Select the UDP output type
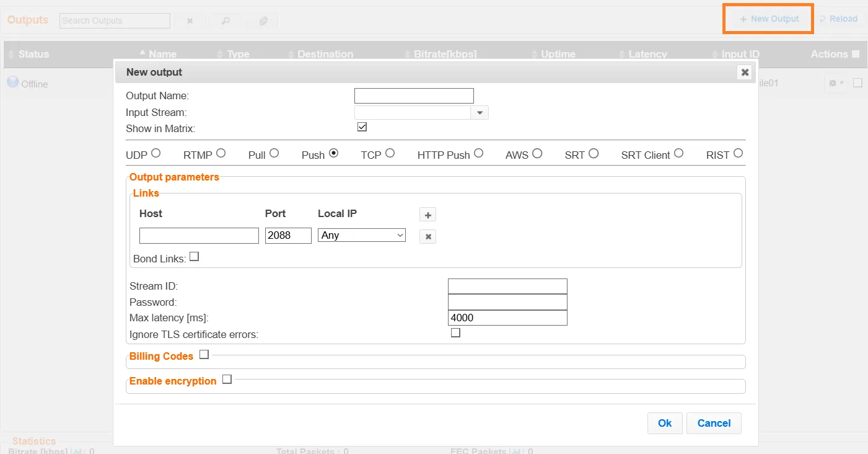Image resolution: width=868 pixels, height=454 pixels. 156,153
